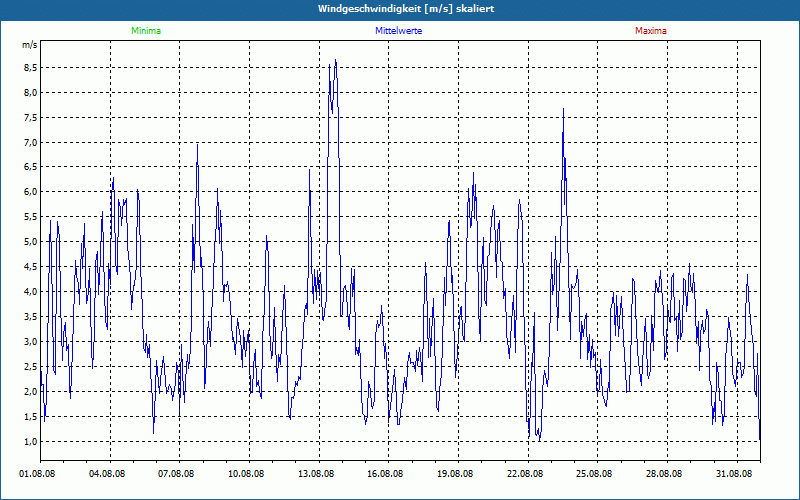Click the 10.08.08 date label
Viewport: 800px width, 500px height.
pos(246,474)
